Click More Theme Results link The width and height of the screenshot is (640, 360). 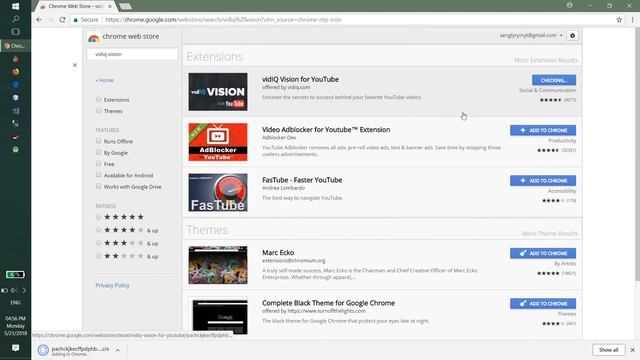tap(549, 233)
